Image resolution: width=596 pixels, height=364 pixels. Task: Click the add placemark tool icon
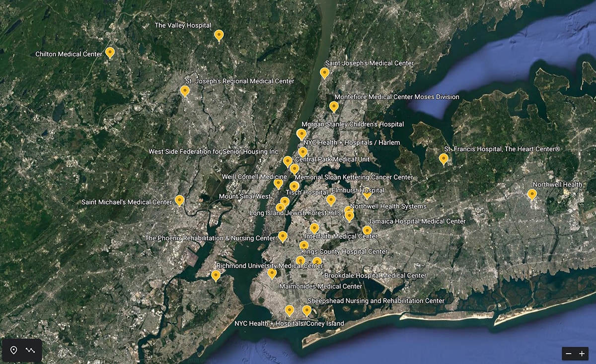14,351
